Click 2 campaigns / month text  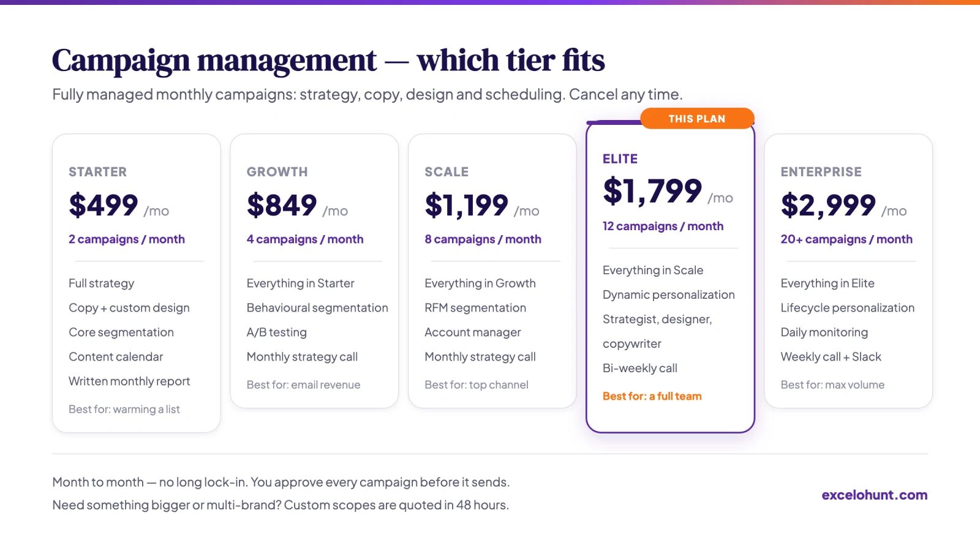(x=127, y=239)
